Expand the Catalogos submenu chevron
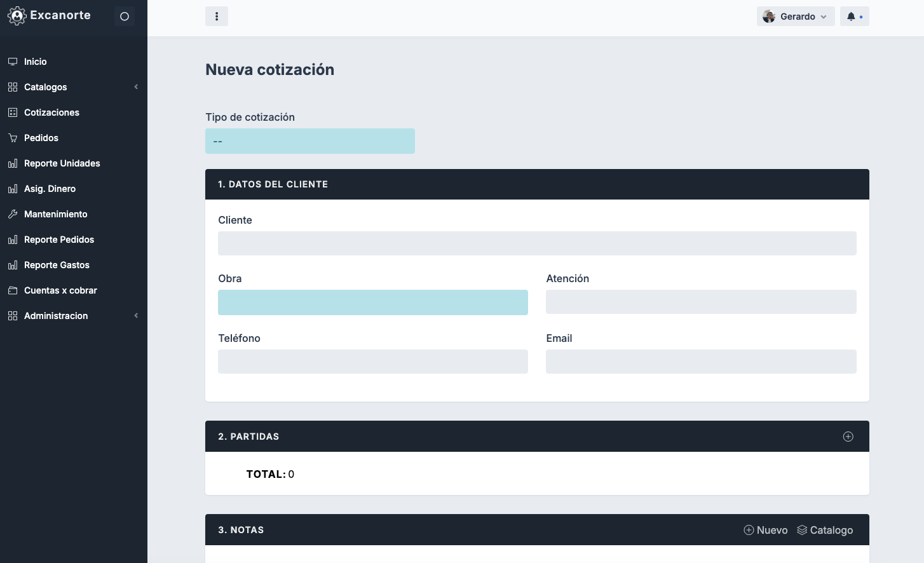 coord(136,87)
